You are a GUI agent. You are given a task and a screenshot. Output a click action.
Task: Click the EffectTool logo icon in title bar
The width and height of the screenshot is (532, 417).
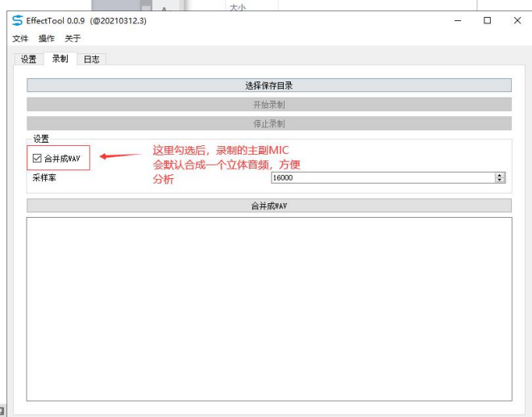[17, 21]
